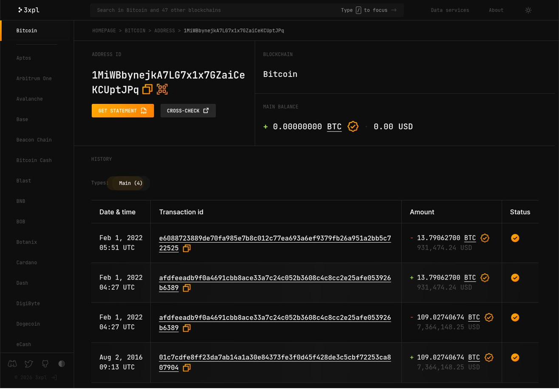Image resolution: width=559 pixels, height=392 pixels.
Task: Select the Main (4) history filter
Action: click(x=129, y=183)
